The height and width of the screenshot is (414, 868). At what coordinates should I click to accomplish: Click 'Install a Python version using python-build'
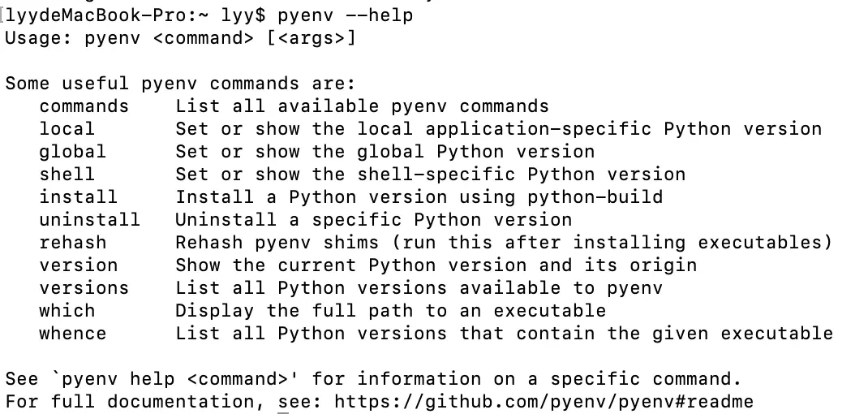(419, 196)
